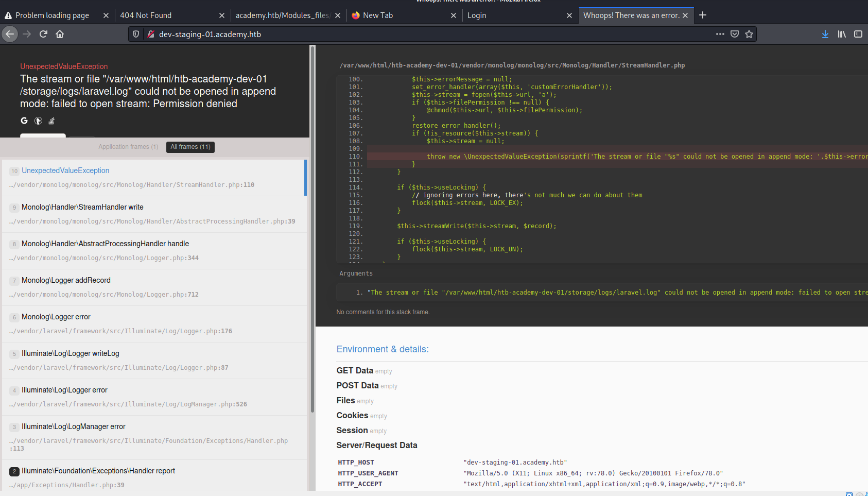Open a new tab with the plus button
This screenshot has width=868, height=496.
tap(702, 15)
